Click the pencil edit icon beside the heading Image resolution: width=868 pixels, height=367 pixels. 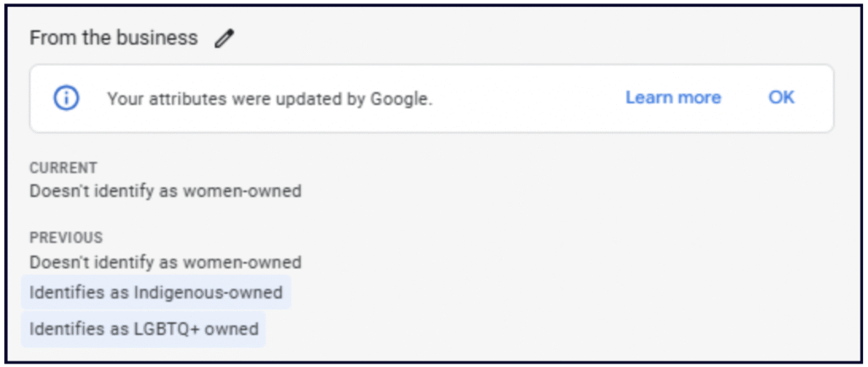(224, 38)
